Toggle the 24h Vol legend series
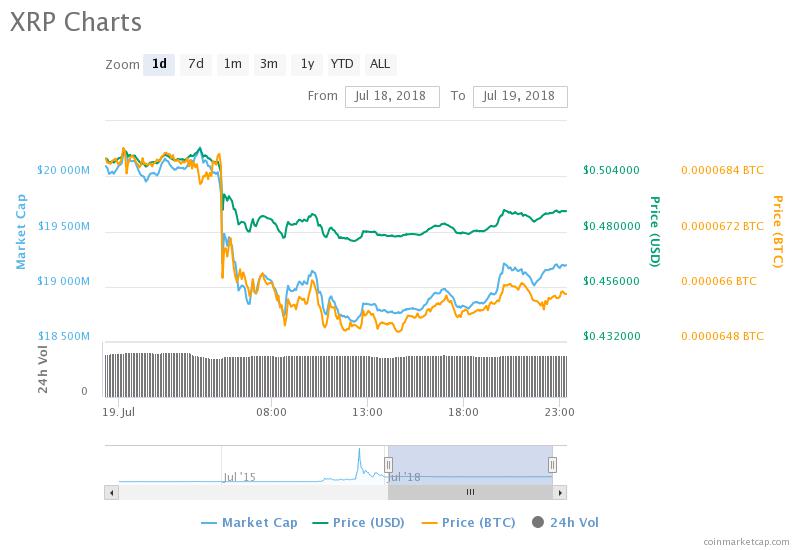800x550 pixels. 565,522
